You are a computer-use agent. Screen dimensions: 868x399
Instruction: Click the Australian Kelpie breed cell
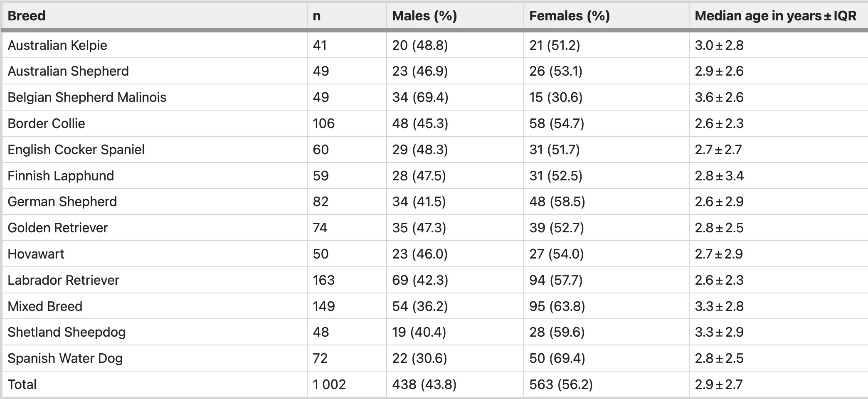coord(57,45)
